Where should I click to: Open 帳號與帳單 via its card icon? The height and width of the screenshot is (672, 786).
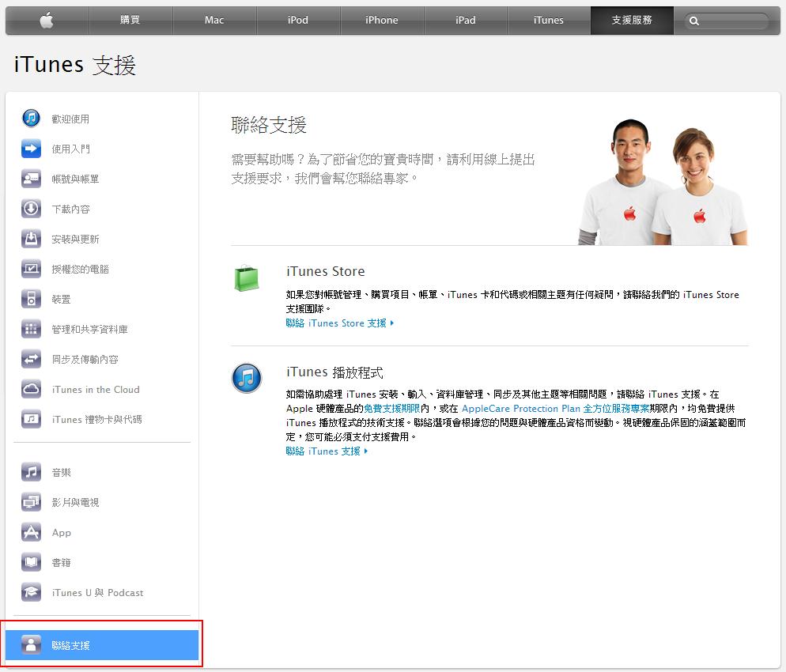point(31,178)
